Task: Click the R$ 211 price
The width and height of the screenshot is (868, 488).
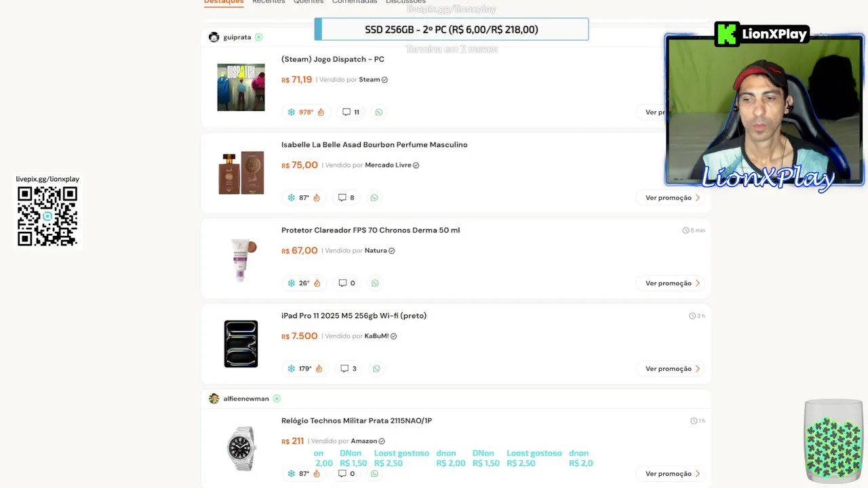Action: pos(293,441)
